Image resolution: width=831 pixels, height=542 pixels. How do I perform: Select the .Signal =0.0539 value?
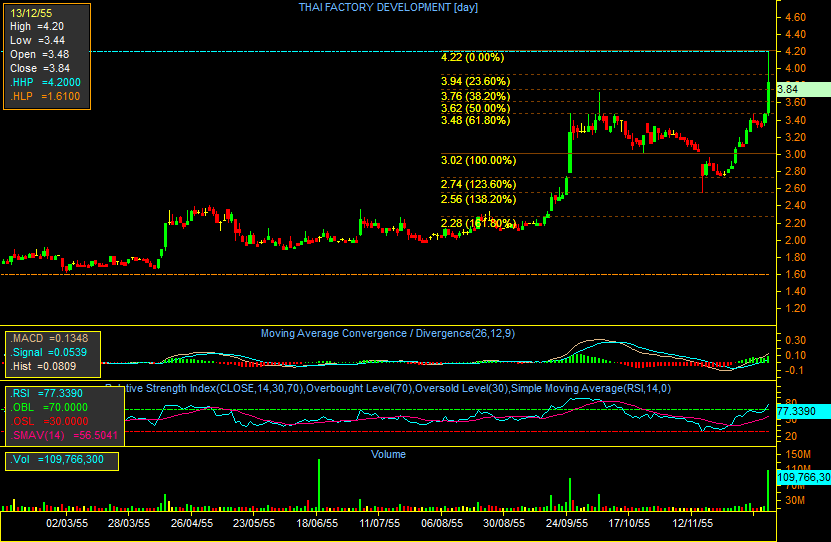click(x=49, y=352)
